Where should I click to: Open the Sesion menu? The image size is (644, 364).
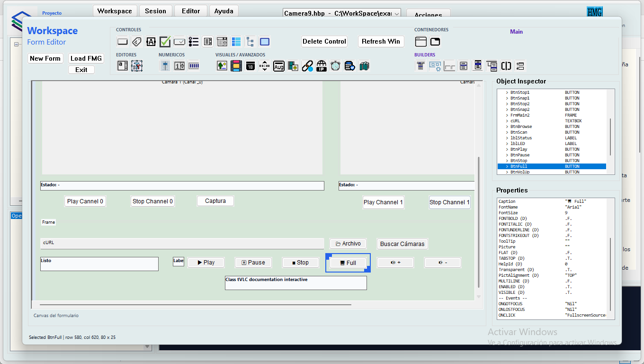pos(155,11)
